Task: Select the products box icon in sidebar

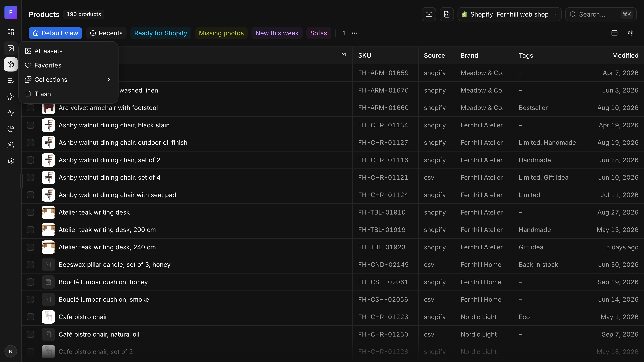Action: pos(10,65)
